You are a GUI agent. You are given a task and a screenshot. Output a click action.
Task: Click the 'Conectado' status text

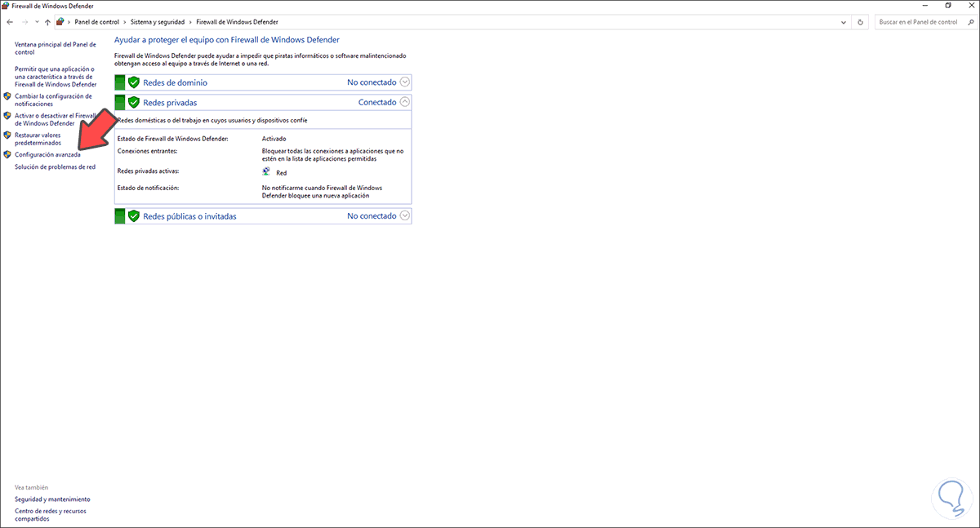tap(377, 102)
